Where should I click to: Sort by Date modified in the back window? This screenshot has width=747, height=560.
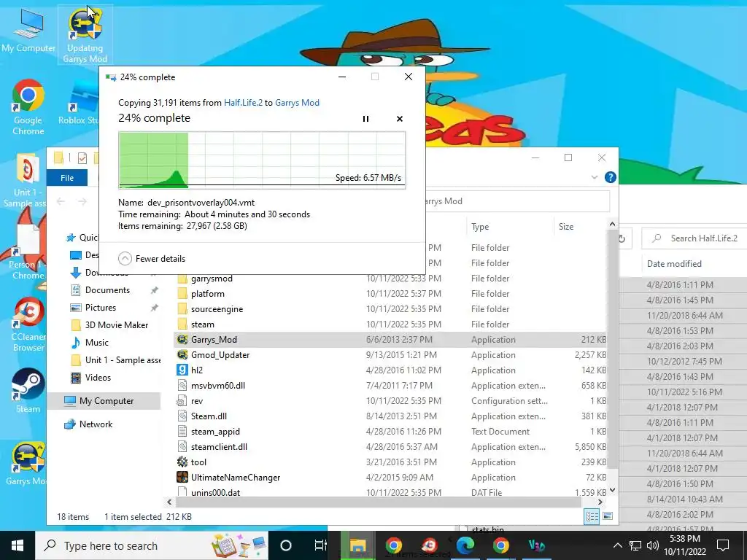[674, 264]
